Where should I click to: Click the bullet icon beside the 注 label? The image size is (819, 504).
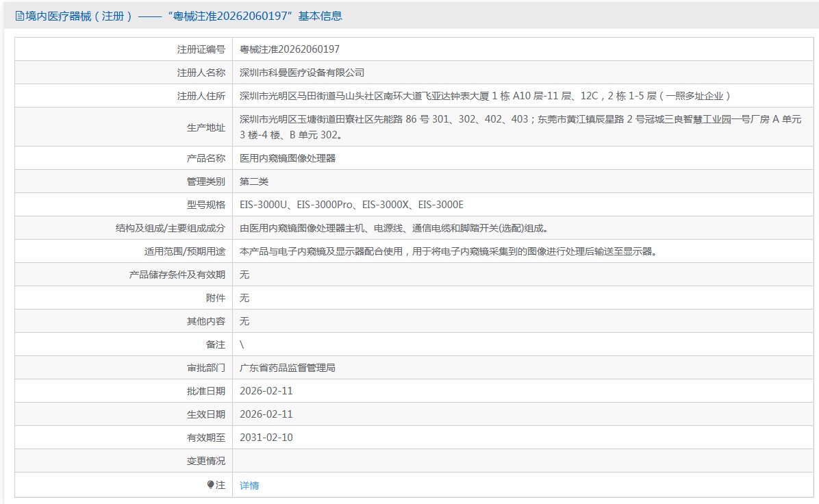pyautogui.click(x=210, y=485)
